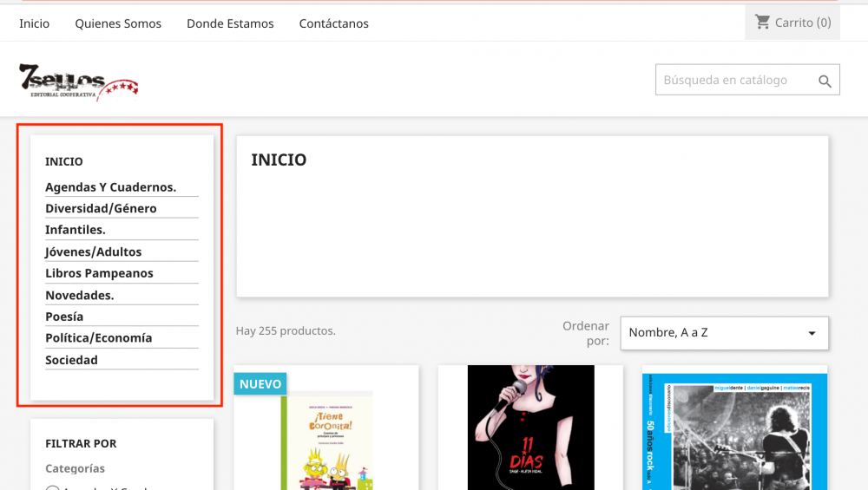
Task: Open the ¡Tiene Coronita! book cover
Action: pos(326,440)
